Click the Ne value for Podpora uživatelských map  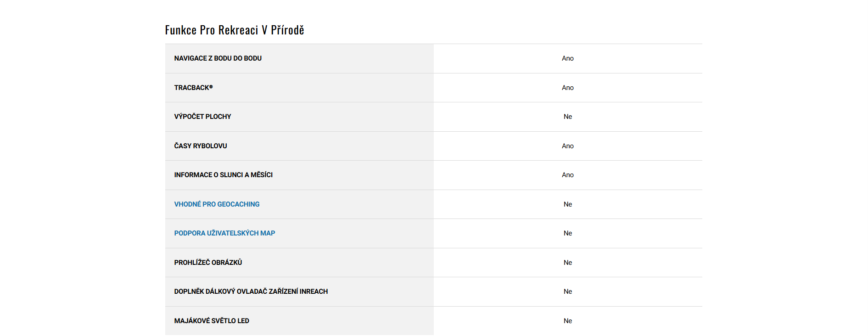567,233
